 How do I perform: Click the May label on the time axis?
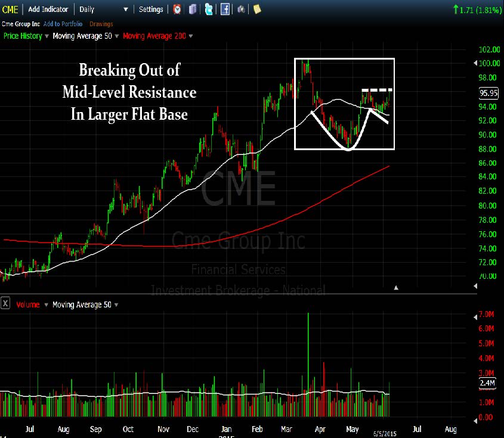point(353,429)
